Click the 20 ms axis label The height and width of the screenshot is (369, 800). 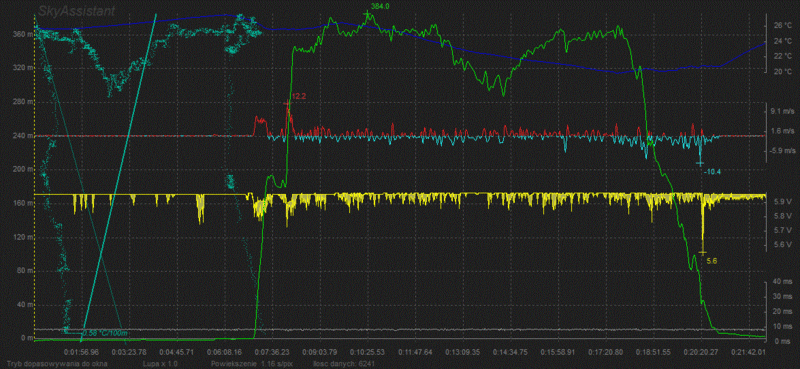point(782,311)
